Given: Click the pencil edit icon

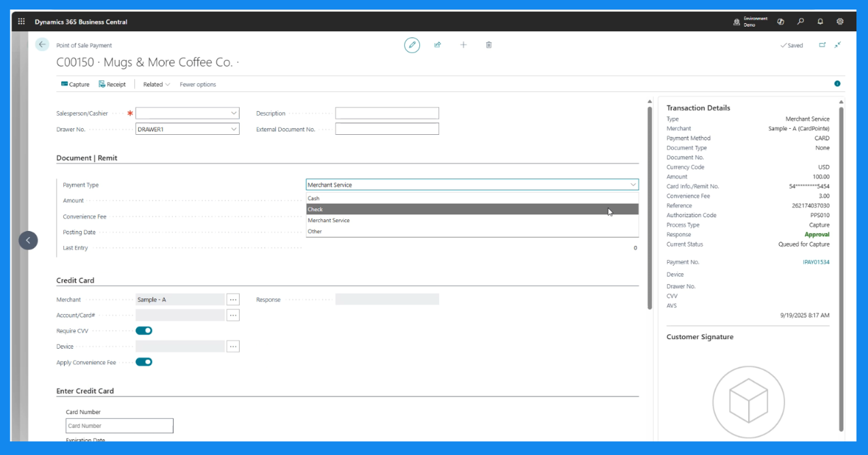Looking at the screenshot, I should 412,45.
